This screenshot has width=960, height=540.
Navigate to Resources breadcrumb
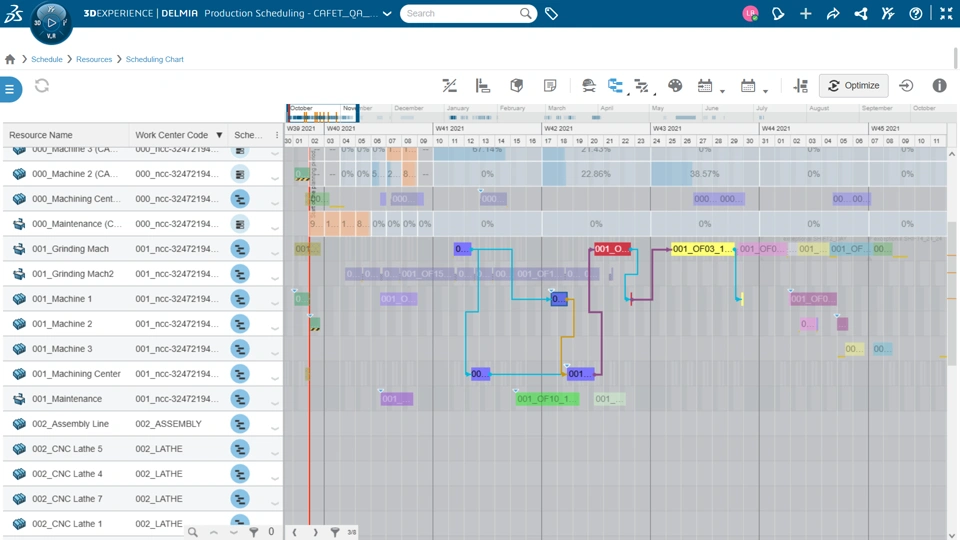coord(94,59)
